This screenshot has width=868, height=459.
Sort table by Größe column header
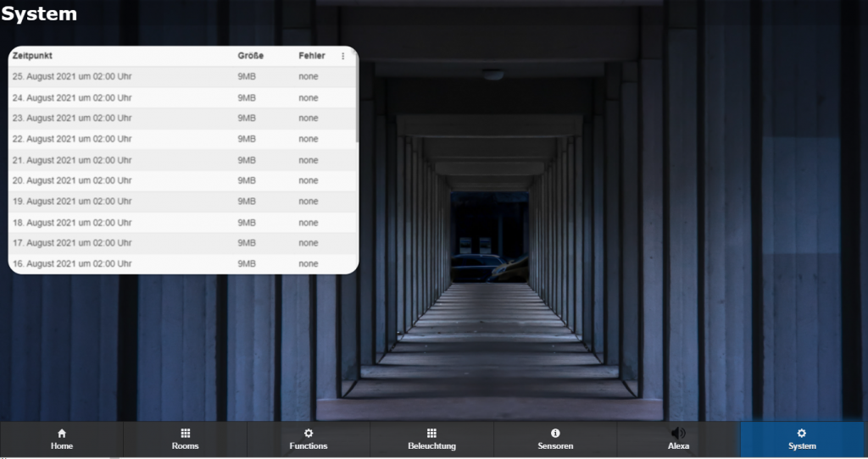(250, 56)
